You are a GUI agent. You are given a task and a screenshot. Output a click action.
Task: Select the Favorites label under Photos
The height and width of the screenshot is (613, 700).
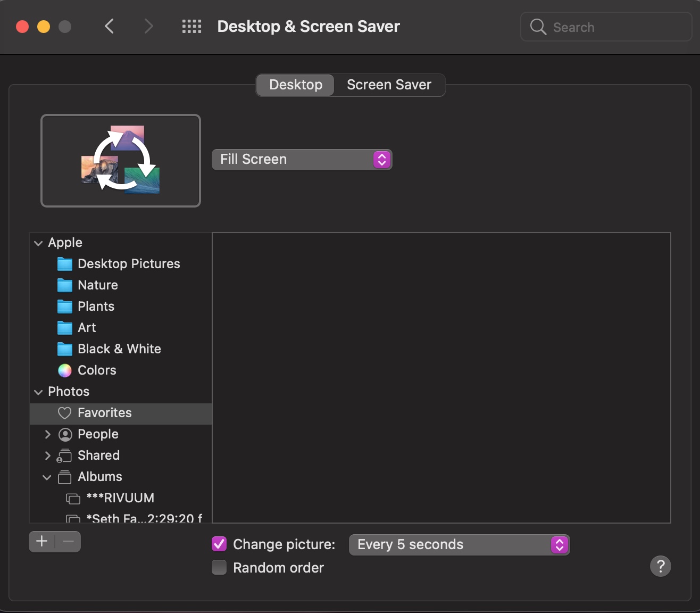[x=105, y=413]
